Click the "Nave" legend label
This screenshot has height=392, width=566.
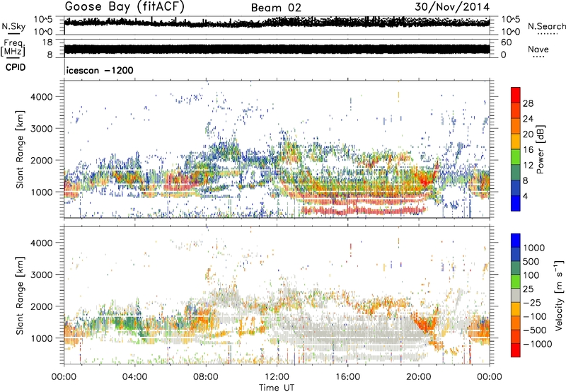coord(538,49)
